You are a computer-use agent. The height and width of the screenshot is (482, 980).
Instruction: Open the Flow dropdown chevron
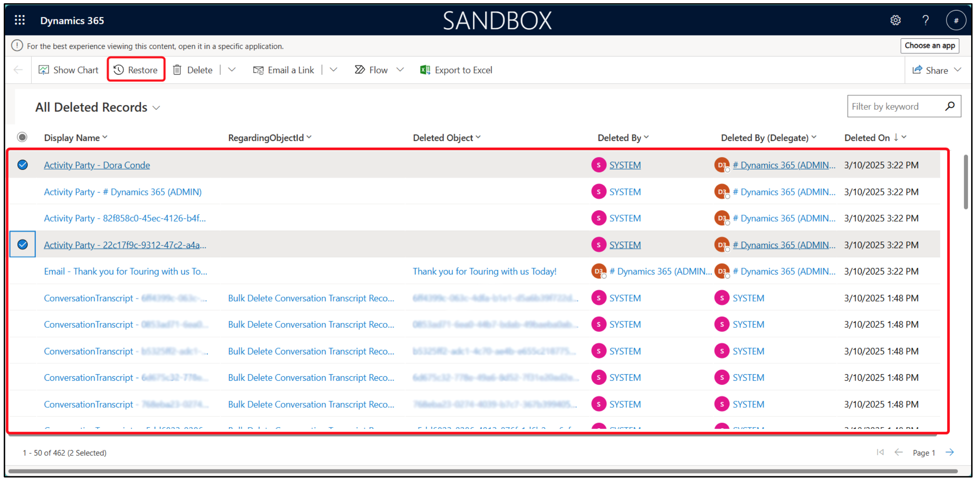[x=400, y=70]
